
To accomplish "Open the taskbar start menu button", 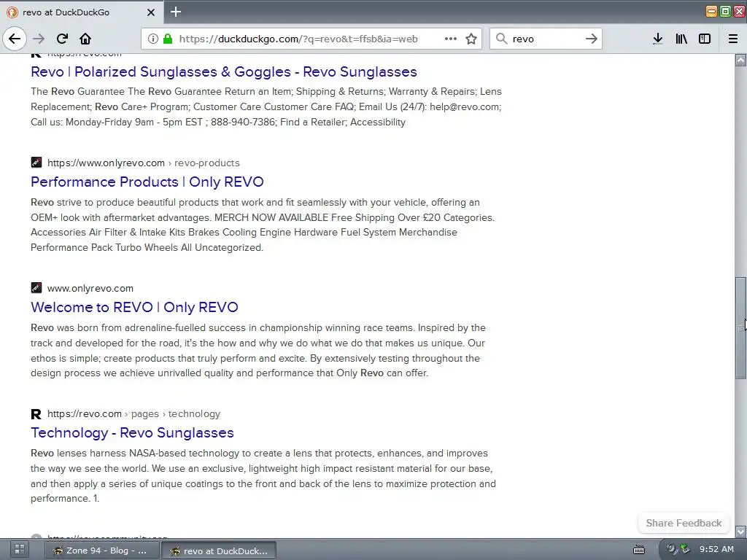I will [20, 550].
